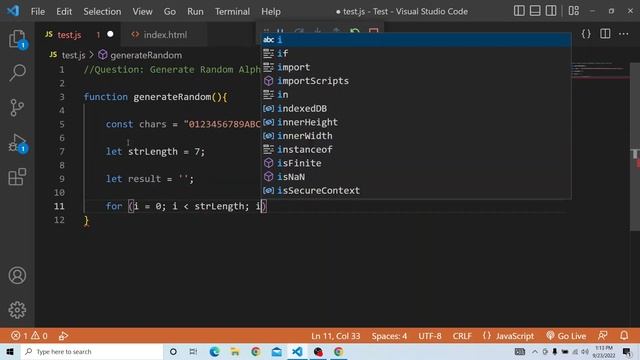The width and height of the screenshot is (640, 360).
Task: Open the Help menu
Action: coord(271,11)
